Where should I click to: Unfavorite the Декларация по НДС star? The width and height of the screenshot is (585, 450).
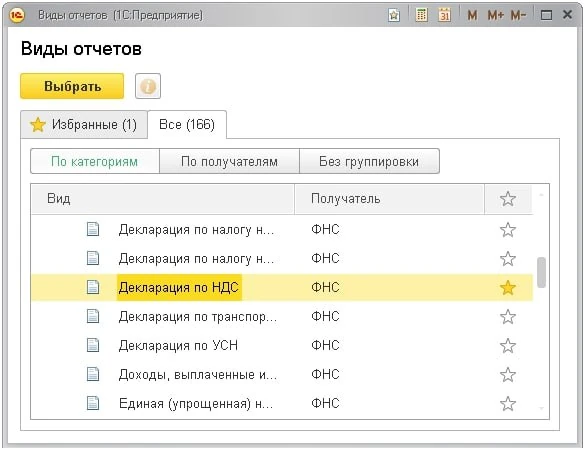pyautogui.click(x=508, y=288)
